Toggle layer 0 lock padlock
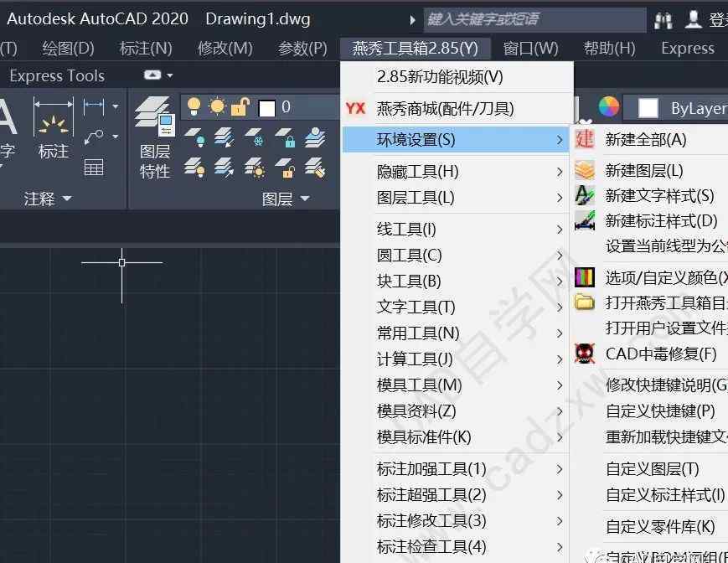The image size is (728, 563). click(x=240, y=106)
